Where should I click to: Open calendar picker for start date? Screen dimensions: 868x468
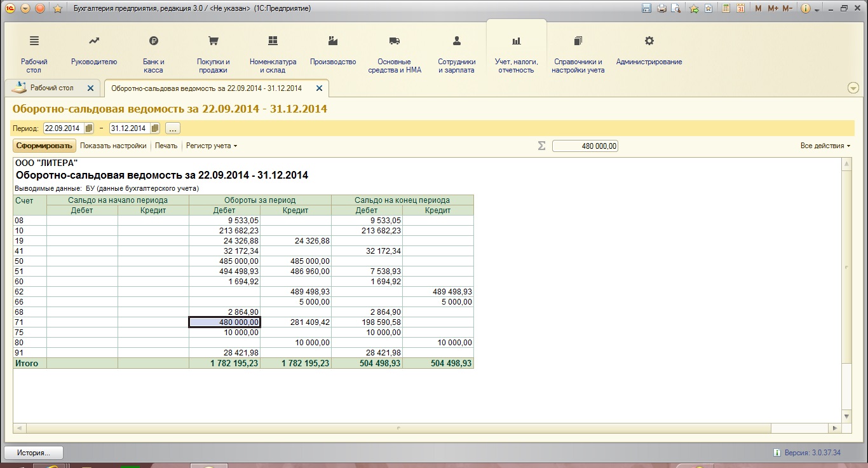[x=89, y=128]
